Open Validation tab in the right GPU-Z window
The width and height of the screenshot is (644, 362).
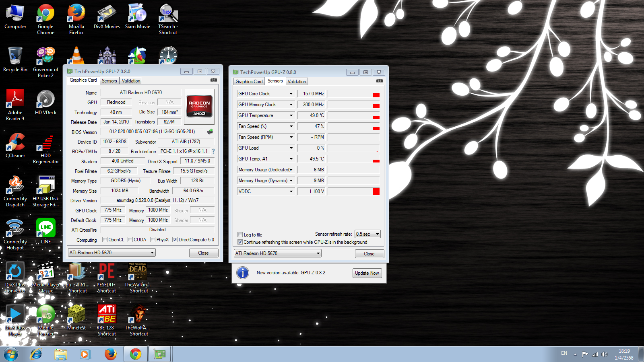tap(297, 82)
